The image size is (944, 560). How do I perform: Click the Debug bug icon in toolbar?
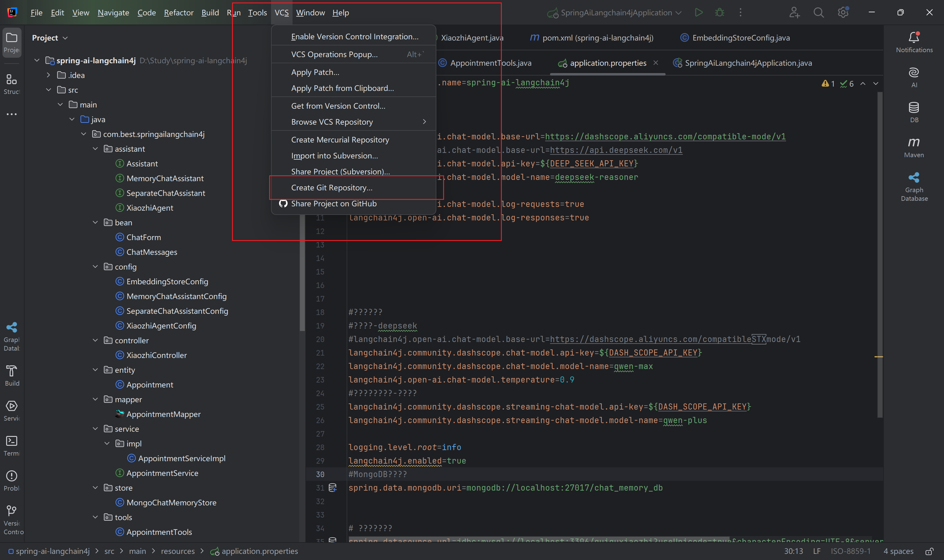pos(720,13)
